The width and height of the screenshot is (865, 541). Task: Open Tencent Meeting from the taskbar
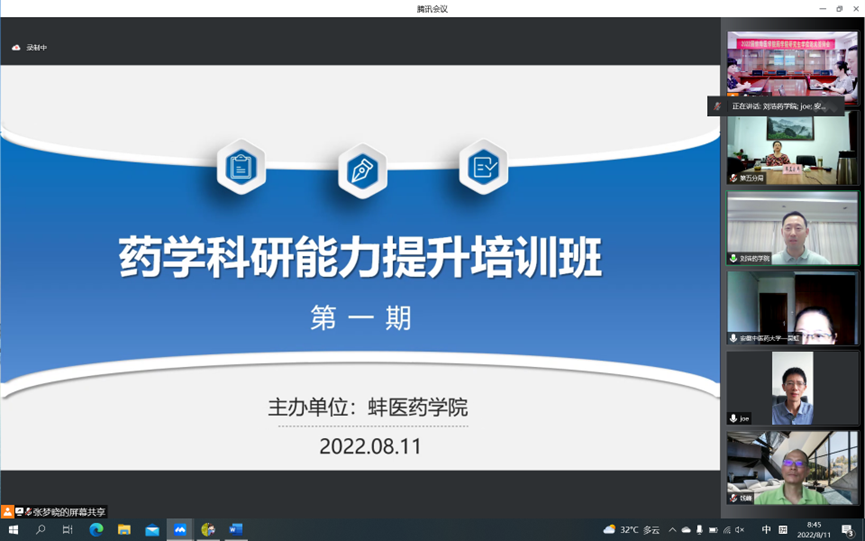pos(180,529)
